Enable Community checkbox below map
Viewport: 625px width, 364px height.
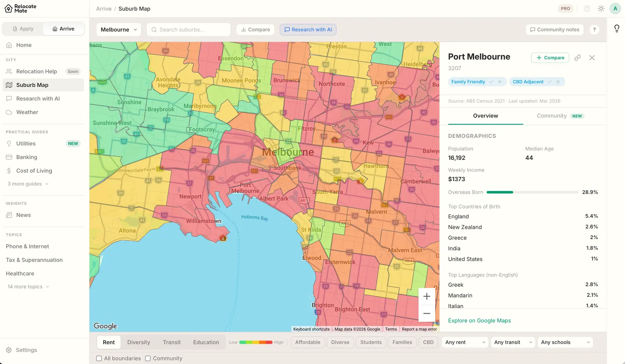(148, 359)
